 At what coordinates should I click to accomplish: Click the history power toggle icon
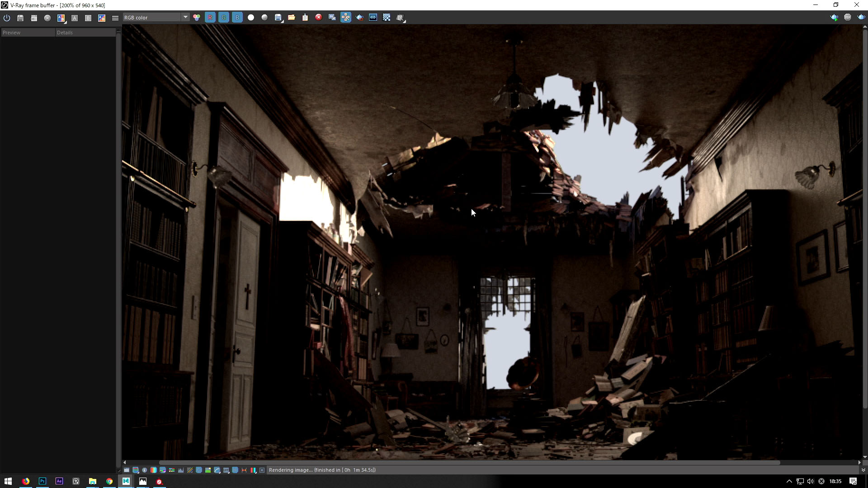[x=7, y=18]
